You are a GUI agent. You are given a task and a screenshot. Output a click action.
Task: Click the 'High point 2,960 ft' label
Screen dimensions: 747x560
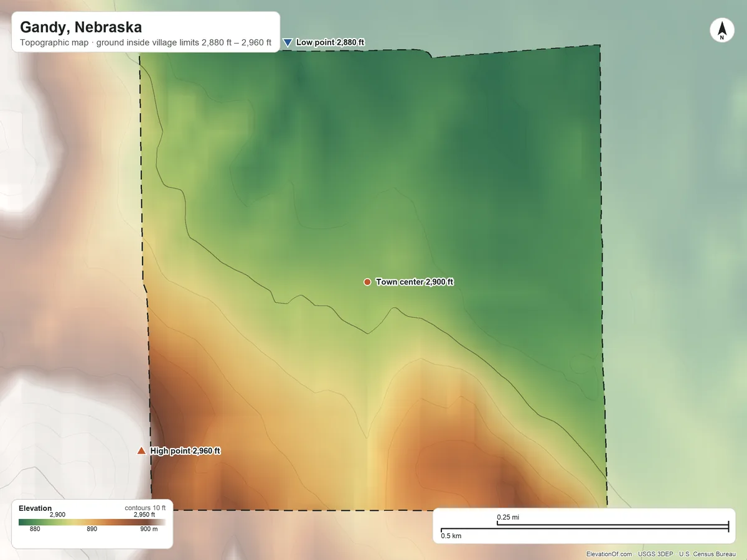[186, 450]
